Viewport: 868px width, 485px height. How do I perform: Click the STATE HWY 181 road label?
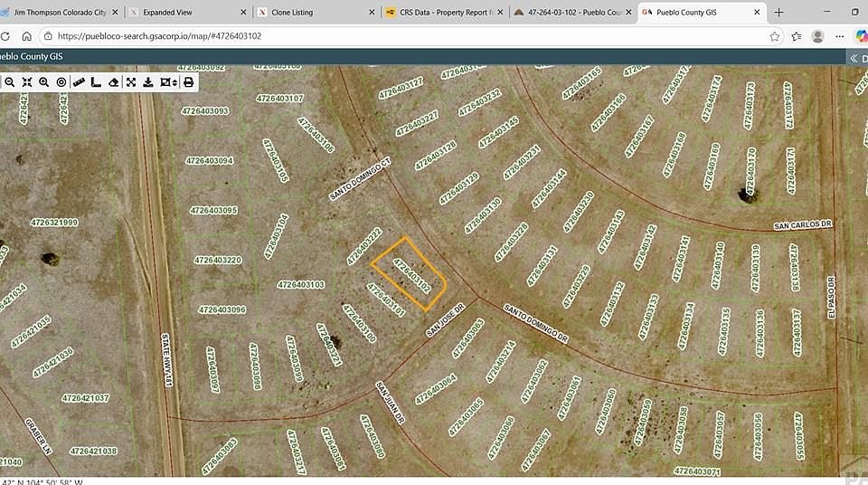[x=166, y=360]
